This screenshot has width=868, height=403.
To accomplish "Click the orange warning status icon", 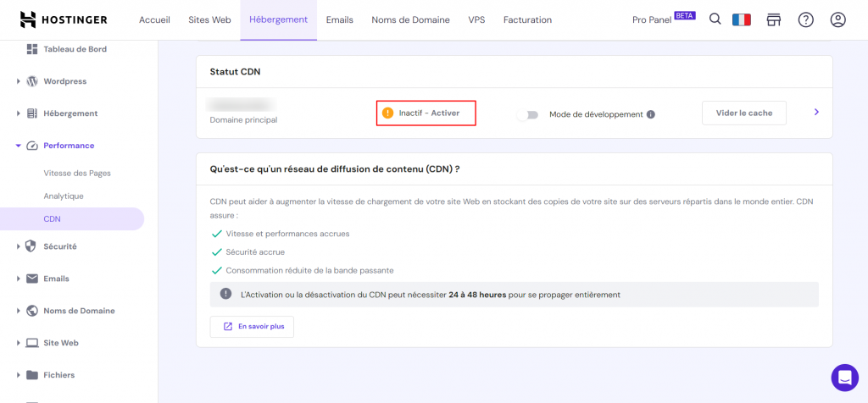I will point(387,113).
